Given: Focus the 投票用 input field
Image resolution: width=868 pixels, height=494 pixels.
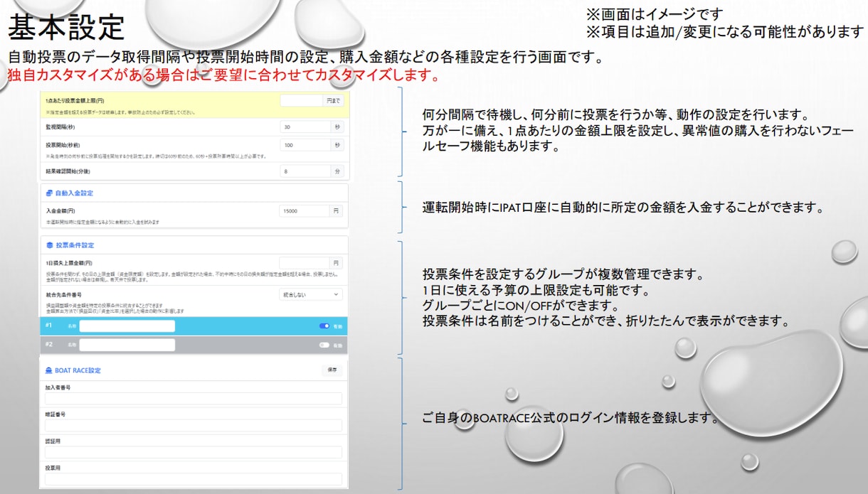Looking at the screenshot, I should point(194,479).
